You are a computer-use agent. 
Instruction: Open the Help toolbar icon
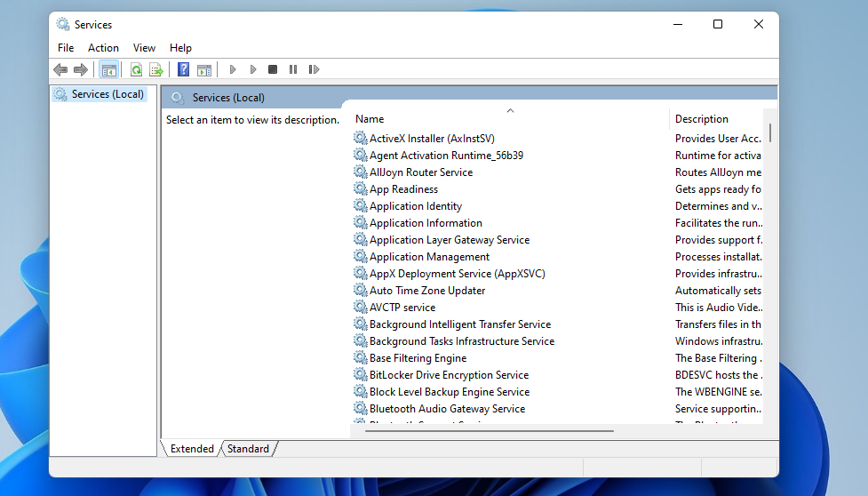click(x=183, y=69)
